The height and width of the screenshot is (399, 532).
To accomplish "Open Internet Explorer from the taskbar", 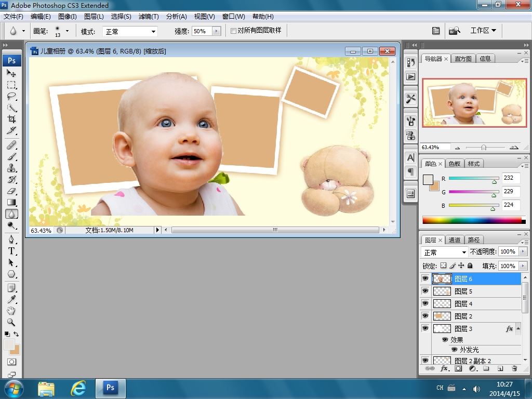I will pos(78,388).
